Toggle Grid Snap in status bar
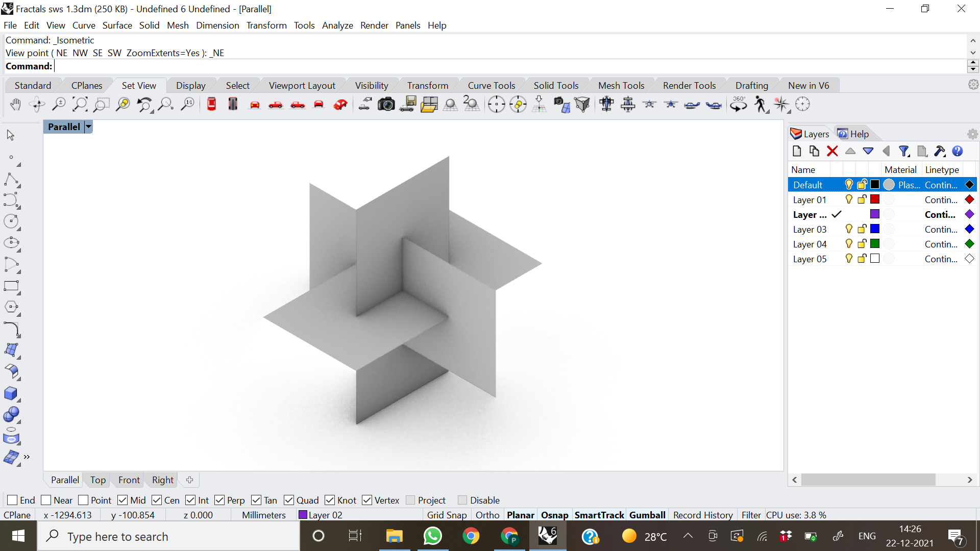This screenshot has width=980, height=551. pos(447,515)
